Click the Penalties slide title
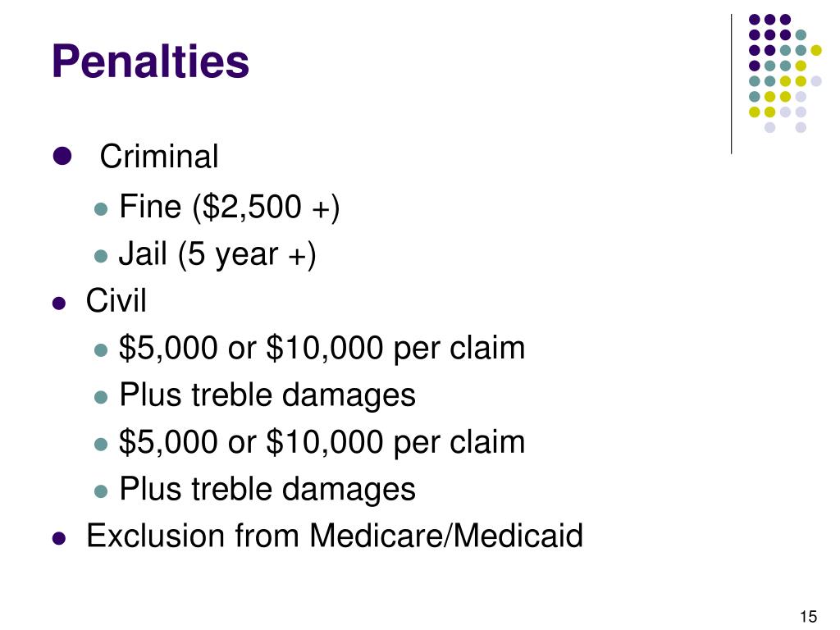Image resolution: width=840 pixels, height=630 pixels. (151, 61)
